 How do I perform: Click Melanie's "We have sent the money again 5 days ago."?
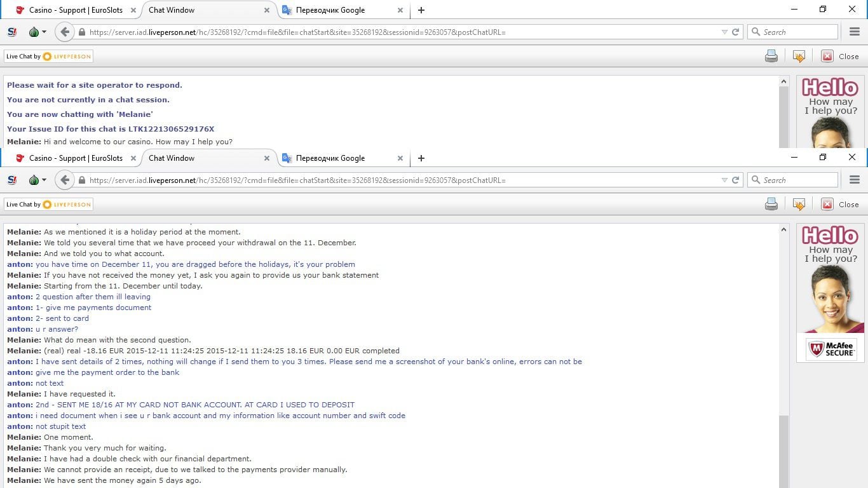104,480
